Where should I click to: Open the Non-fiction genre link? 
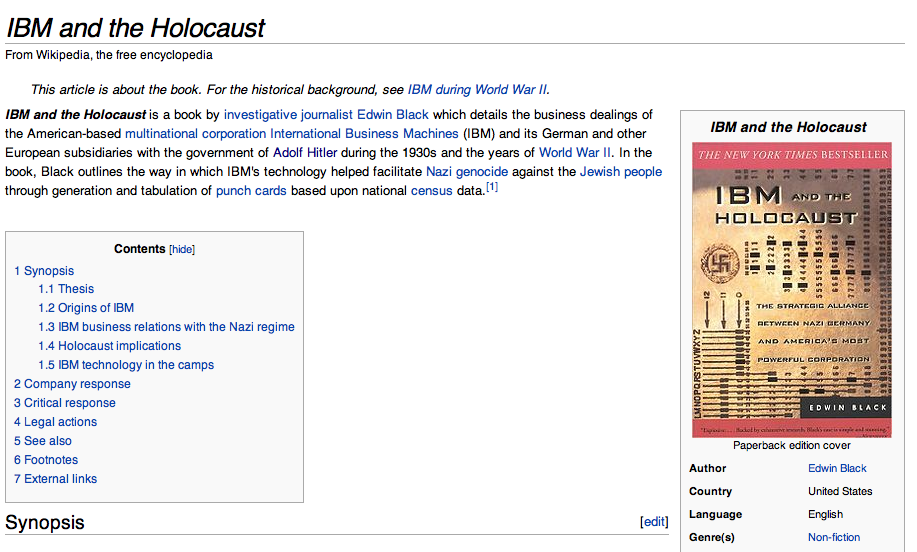coord(834,537)
